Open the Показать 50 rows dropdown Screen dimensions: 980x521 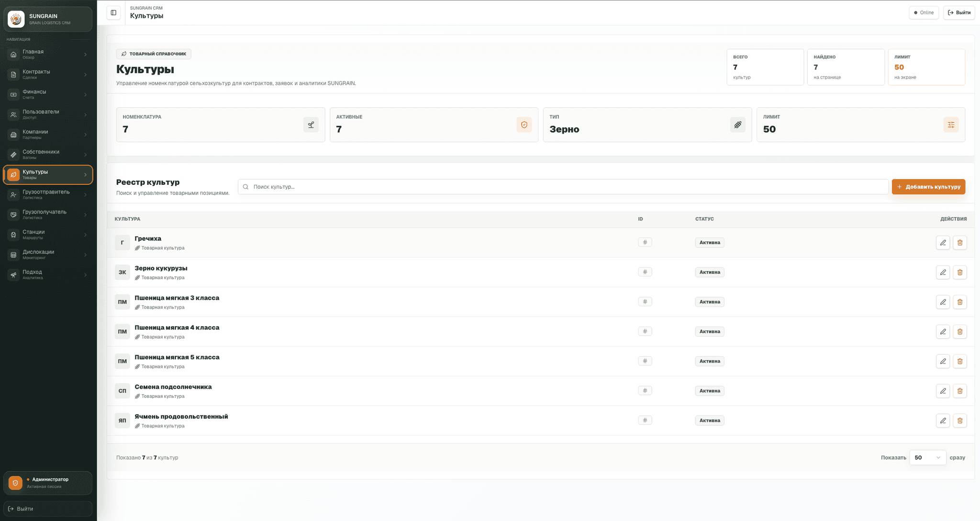click(927, 458)
